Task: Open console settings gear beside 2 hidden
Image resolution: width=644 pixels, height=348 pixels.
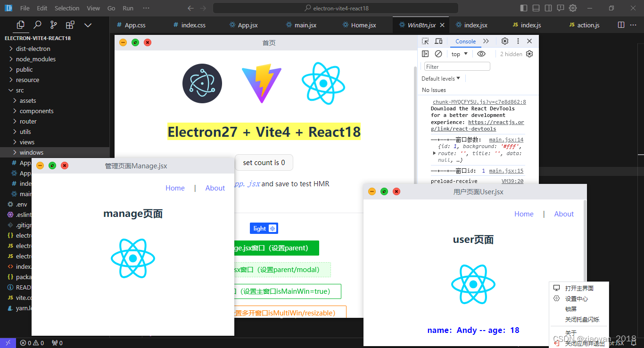Action: [x=529, y=54]
